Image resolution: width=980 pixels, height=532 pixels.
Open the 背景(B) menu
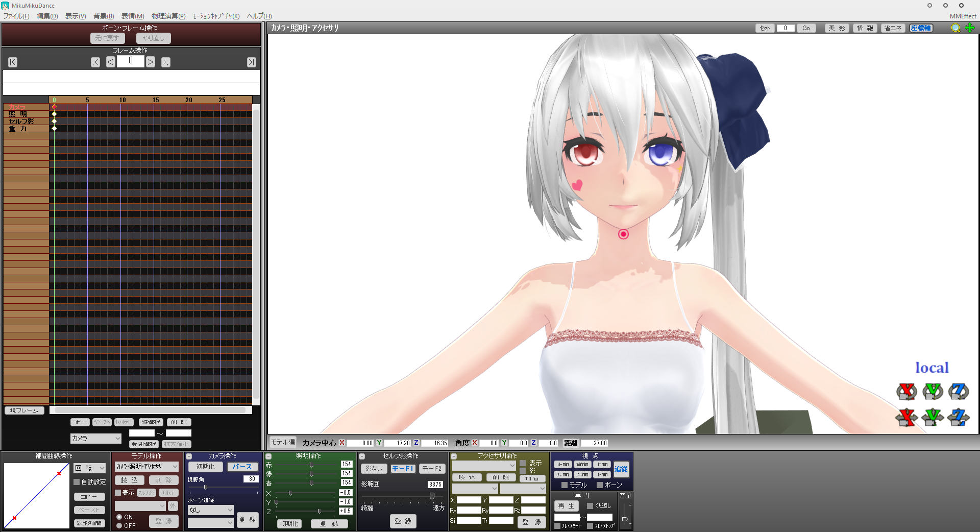coord(104,16)
